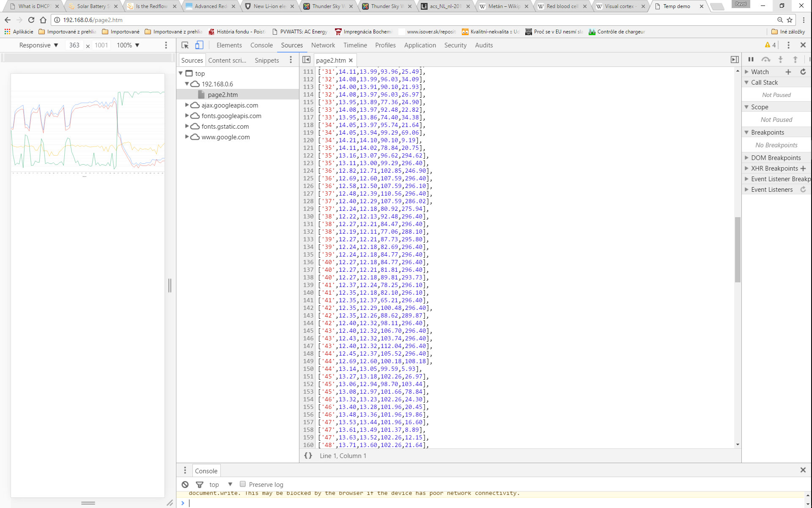The image size is (812, 508).
Task: Expand the DOM Breakpoints section
Action: [x=747, y=158]
